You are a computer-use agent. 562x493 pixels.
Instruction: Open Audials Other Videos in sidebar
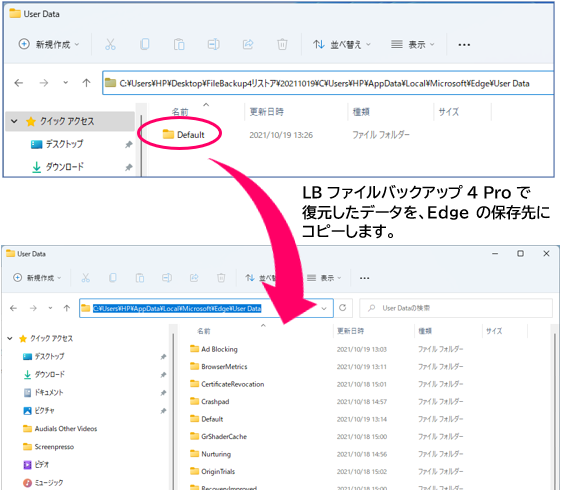pos(60,429)
